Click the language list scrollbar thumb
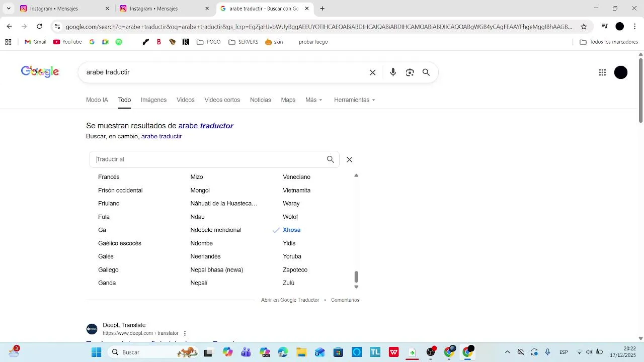This screenshot has width=644, height=362. tap(356, 277)
